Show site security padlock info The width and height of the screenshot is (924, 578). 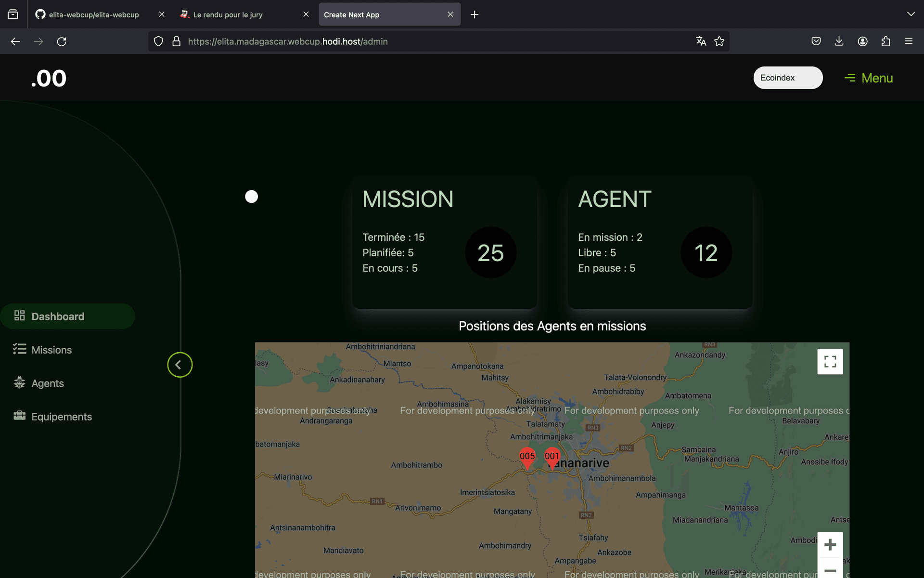[177, 41]
